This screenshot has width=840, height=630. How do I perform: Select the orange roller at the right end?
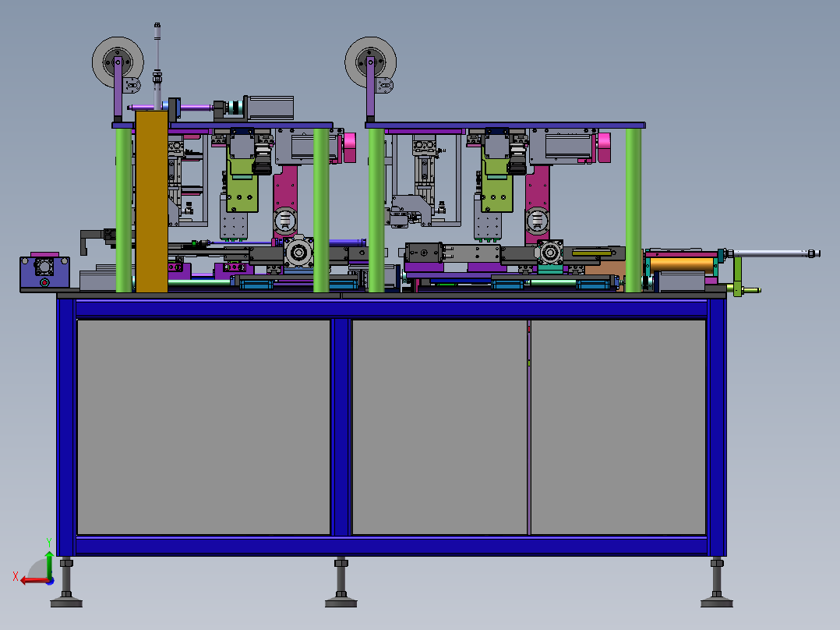682,265
